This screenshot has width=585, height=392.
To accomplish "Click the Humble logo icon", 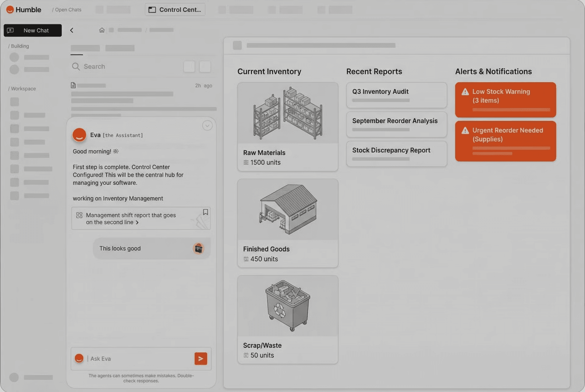I will [x=10, y=10].
